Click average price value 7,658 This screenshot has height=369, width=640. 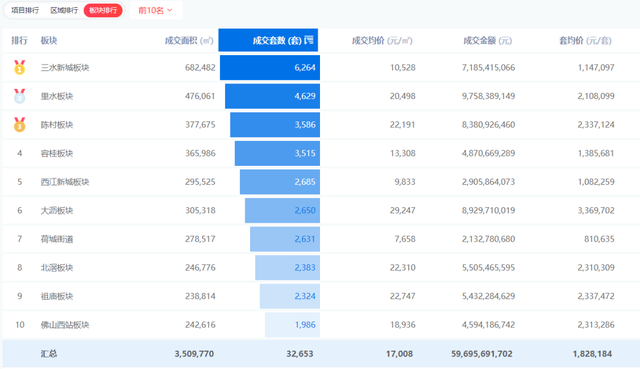pyautogui.click(x=405, y=239)
